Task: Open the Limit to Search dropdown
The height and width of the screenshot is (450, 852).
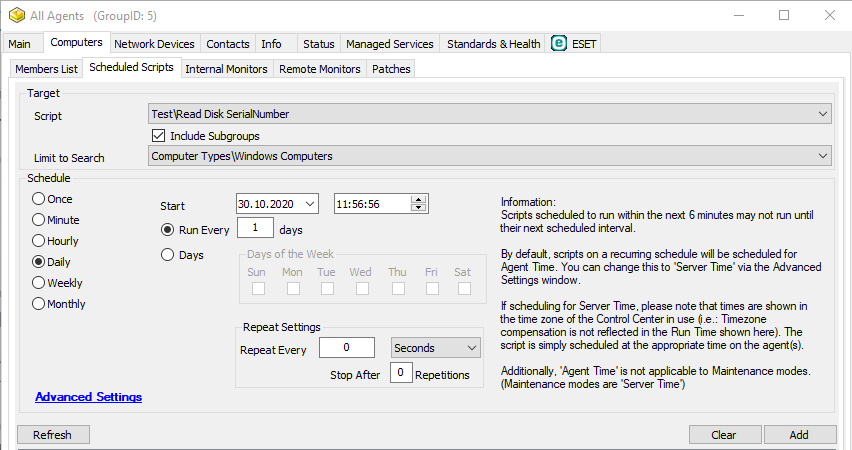Action: click(x=822, y=156)
